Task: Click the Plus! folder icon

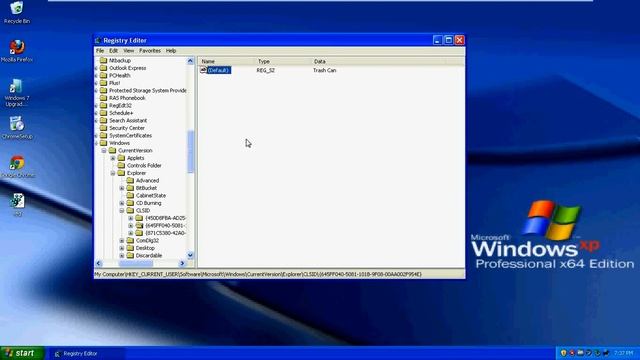Action: coord(103,83)
